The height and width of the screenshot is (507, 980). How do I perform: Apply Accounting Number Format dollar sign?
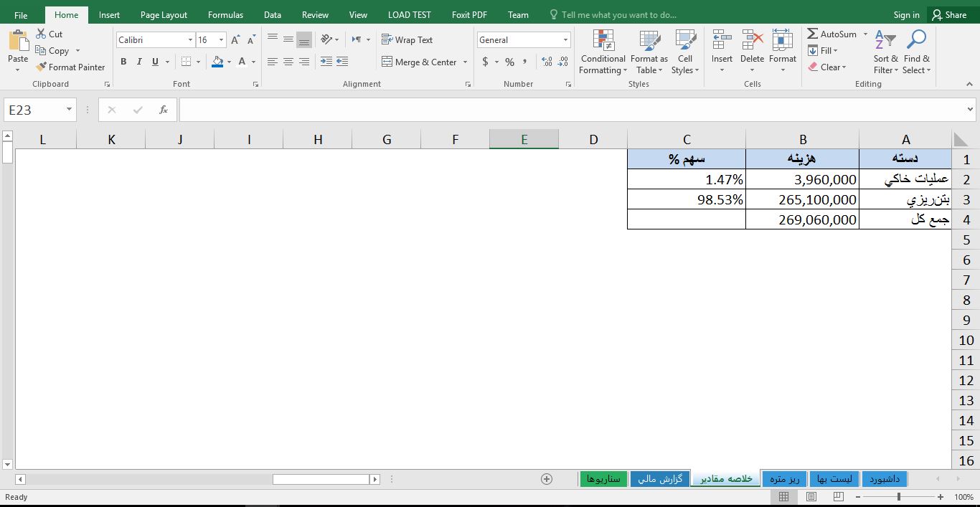[x=486, y=62]
